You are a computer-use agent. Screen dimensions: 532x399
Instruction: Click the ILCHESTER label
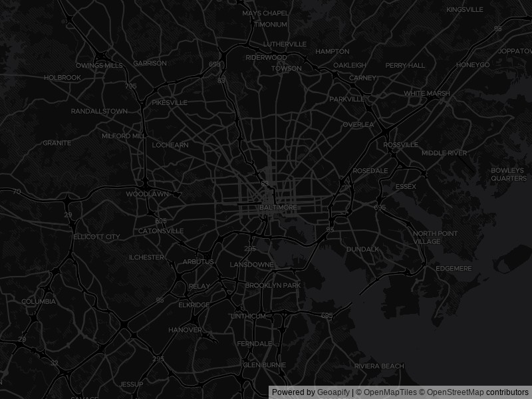[x=146, y=257]
